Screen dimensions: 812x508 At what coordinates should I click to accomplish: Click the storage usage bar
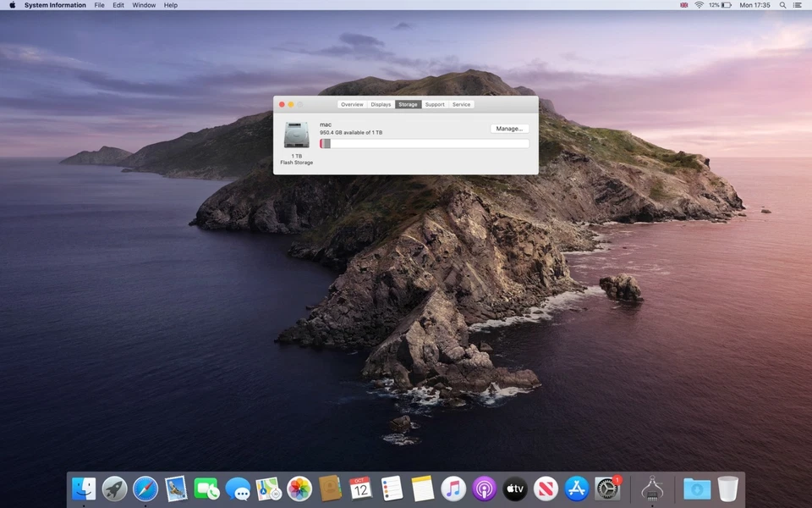pos(425,144)
